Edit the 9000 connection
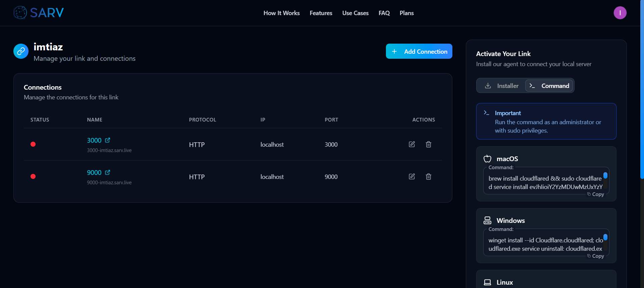This screenshot has width=644, height=288. pos(412,177)
